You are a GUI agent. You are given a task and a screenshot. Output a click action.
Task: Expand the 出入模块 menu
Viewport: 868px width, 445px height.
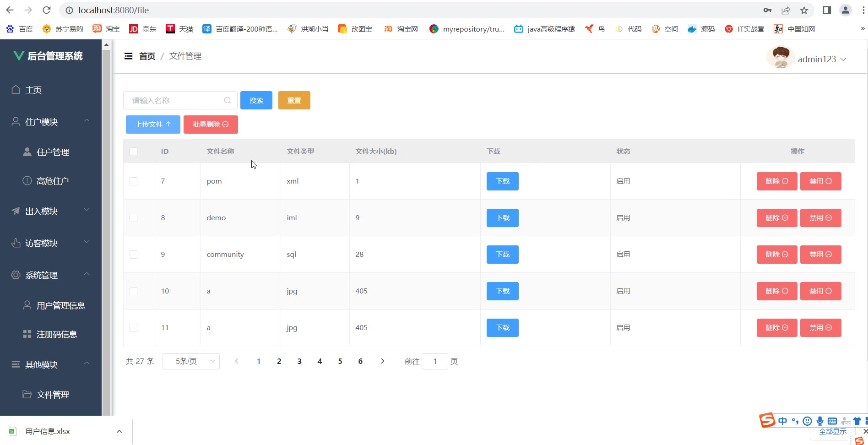pyautogui.click(x=87, y=210)
